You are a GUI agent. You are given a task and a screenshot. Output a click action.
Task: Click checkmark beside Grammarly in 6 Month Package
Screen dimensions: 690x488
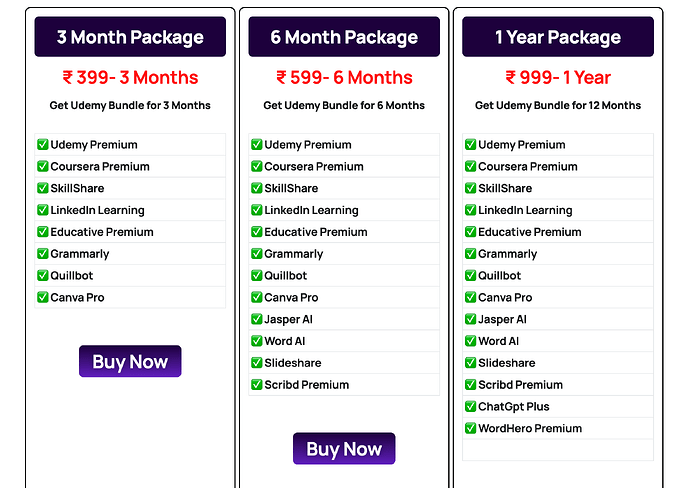257,254
